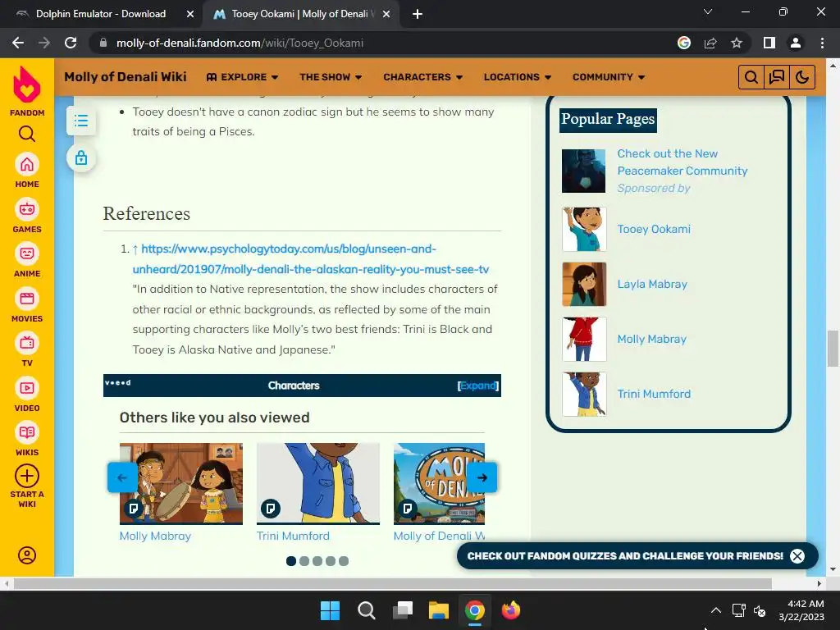
Task: Click the site lock icon in address bar
Action: click(103, 43)
